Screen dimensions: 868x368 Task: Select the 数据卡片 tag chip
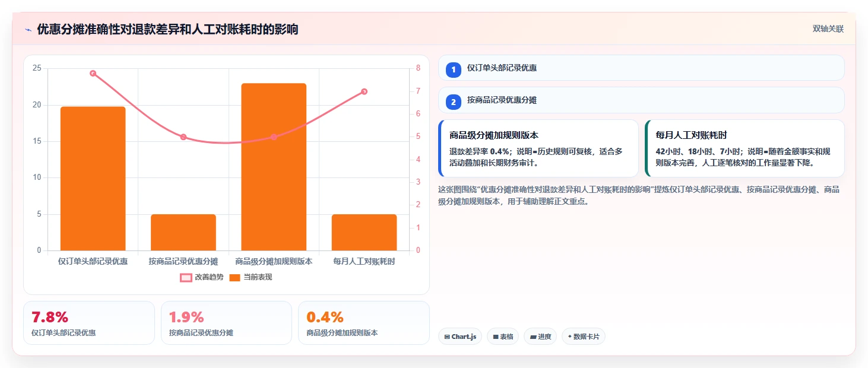coord(584,337)
